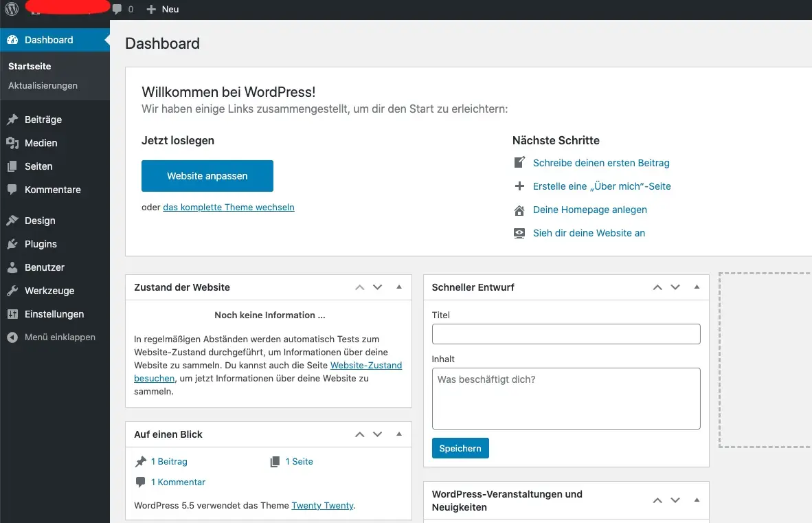Viewport: 812px width, 523px height.
Task: Click the Seiten pages icon in sidebar
Action: point(12,166)
